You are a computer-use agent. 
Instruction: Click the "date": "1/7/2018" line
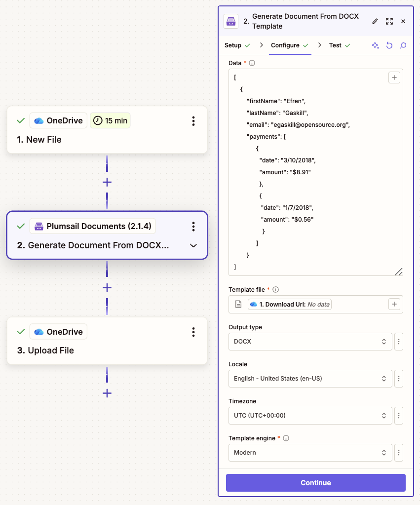(x=287, y=208)
